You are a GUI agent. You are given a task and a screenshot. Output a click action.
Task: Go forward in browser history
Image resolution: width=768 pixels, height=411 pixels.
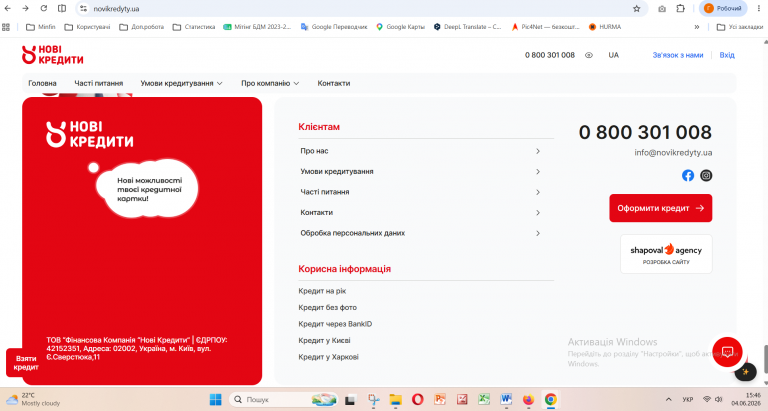click(25, 8)
